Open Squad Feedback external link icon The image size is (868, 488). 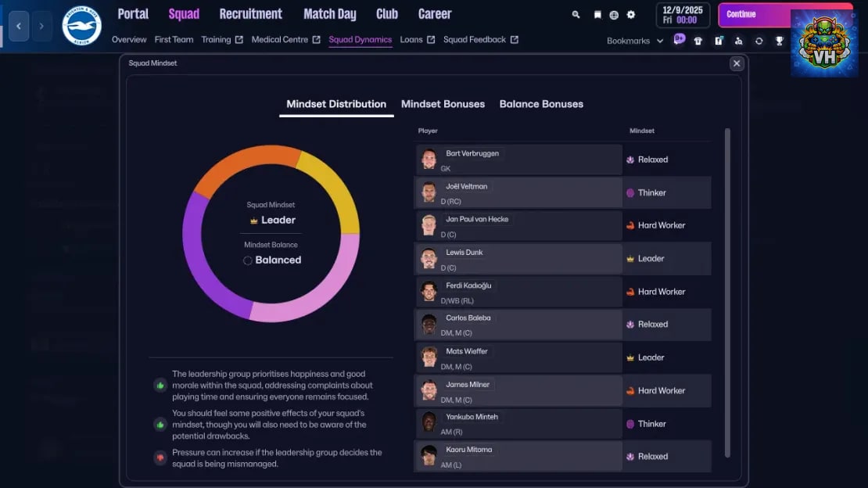(x=515, y=40)
